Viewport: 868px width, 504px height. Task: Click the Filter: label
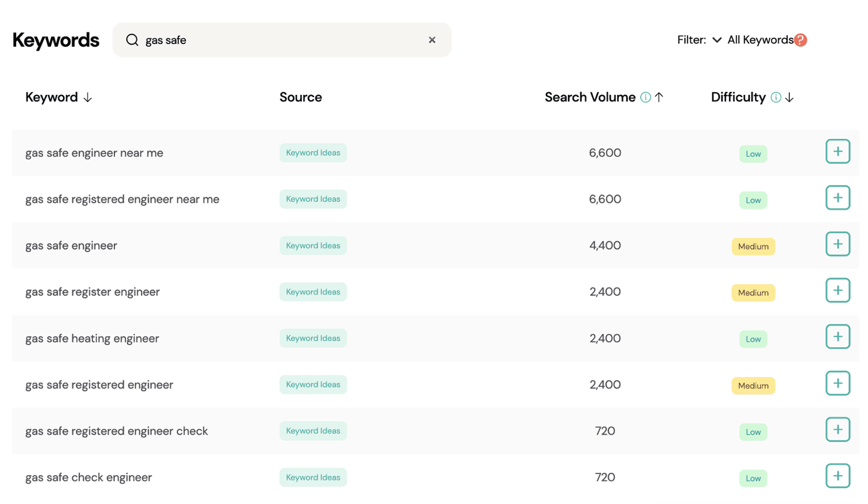pyautogui.click(x=692, y=40)
